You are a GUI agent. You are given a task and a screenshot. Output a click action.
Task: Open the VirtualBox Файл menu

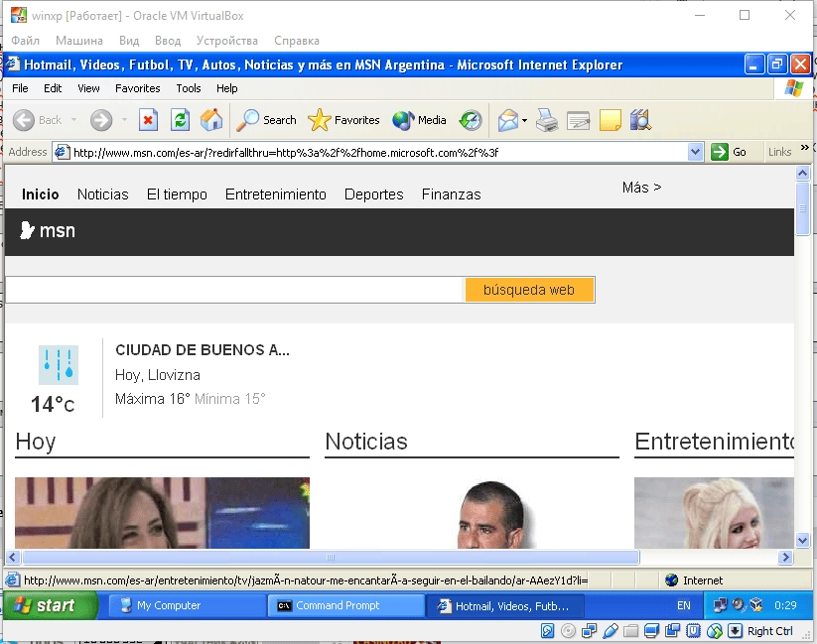(25, 41)
